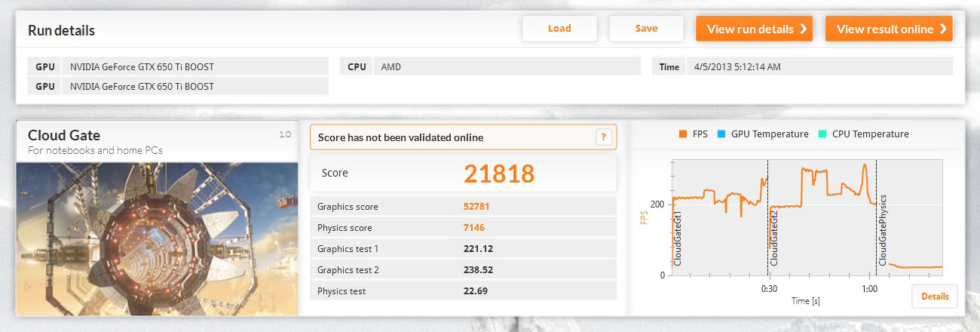Click Graphics test 2 value 238.52
Viewport: 980px width, 332px height.
[479, 270]
